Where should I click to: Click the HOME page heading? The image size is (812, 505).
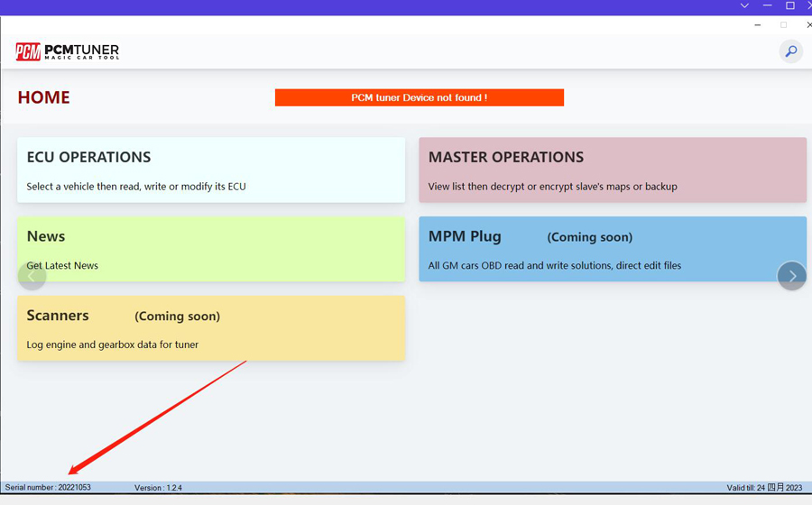pos(43,97)
